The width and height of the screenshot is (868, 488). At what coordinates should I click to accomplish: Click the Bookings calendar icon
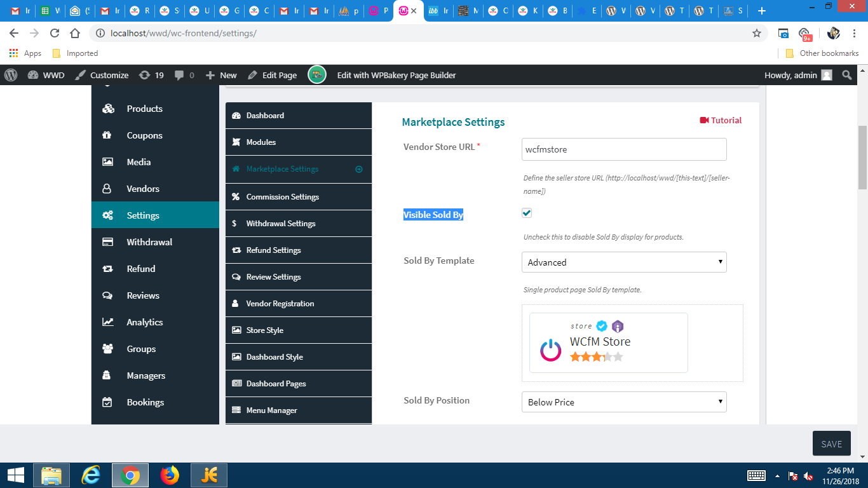pyautogui.click(x=107, y=402)
